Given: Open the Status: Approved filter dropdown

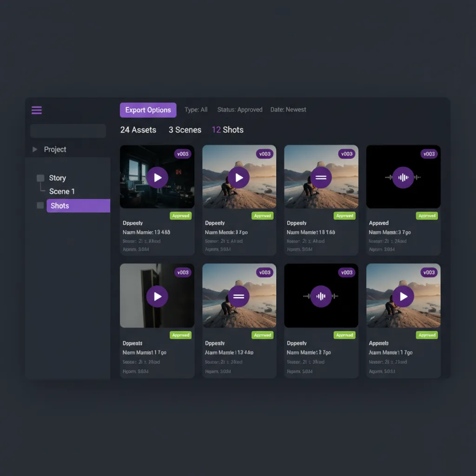Looking at the screenshot, I should pyautogui.click(x=240, y=110).
